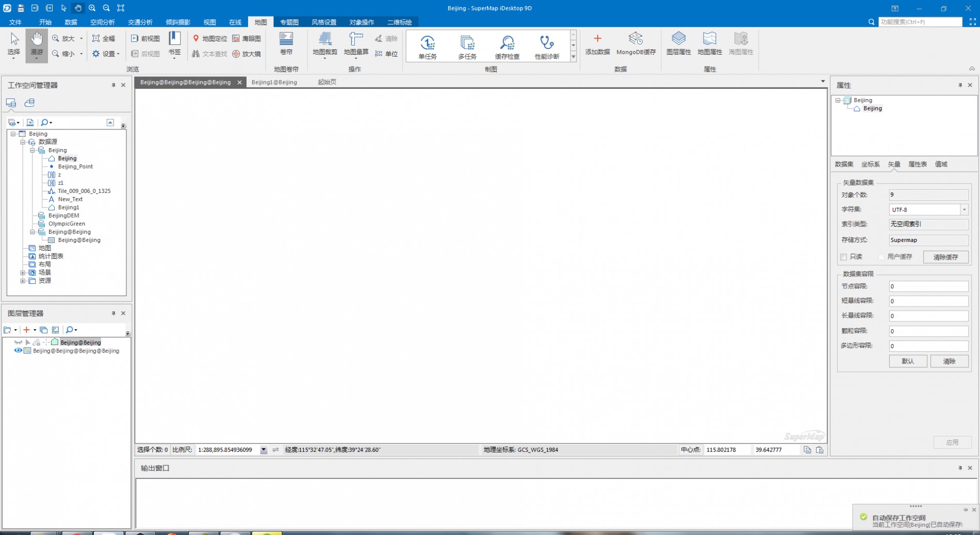Viewport: 980px width, 535px height.
Task: Click the 应用 apply button
Action: coord(952,442)
